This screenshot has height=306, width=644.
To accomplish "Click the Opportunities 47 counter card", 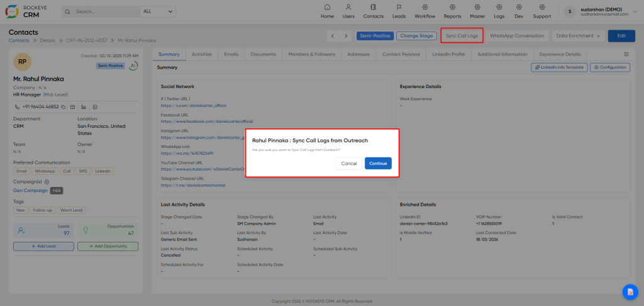I will click(x=108, y=230).
